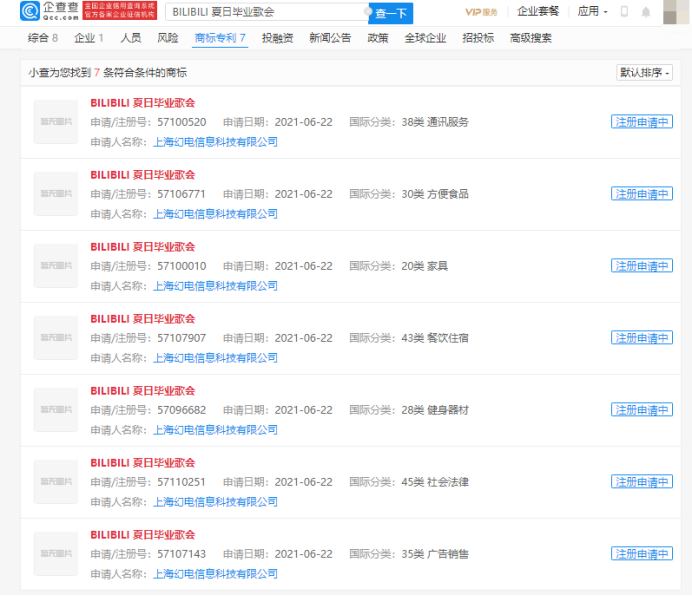Image resolution: width=692 pixels, height=596 pixels.
Task: Open 企业套餐 link
Action: [x=538, y=11]
